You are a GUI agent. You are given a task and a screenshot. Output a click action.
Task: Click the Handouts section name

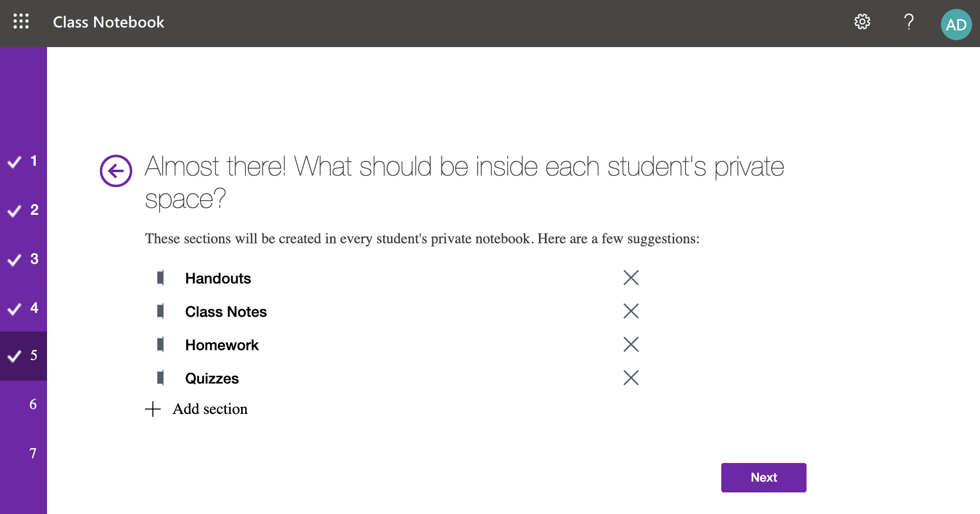(x=218, y=278)
